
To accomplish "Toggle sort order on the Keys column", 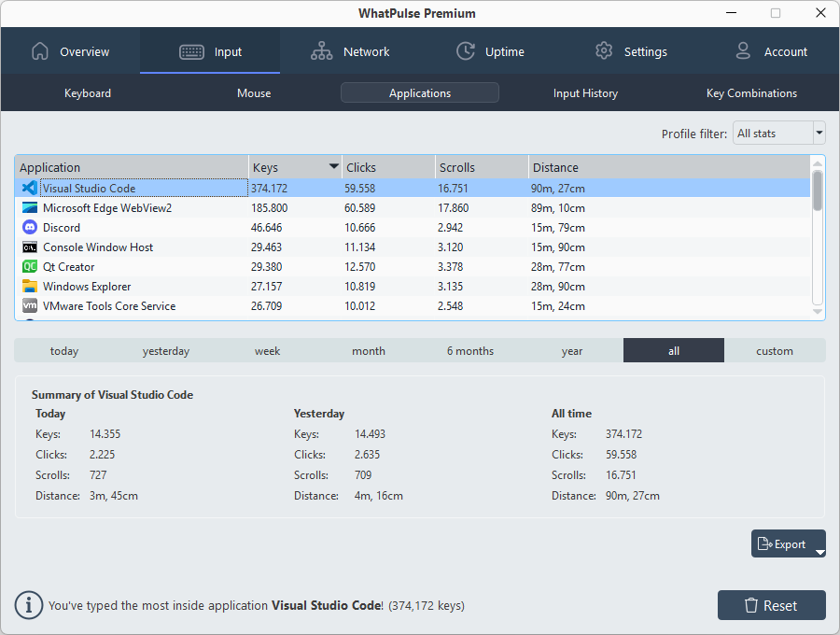I will click(294, 166).
